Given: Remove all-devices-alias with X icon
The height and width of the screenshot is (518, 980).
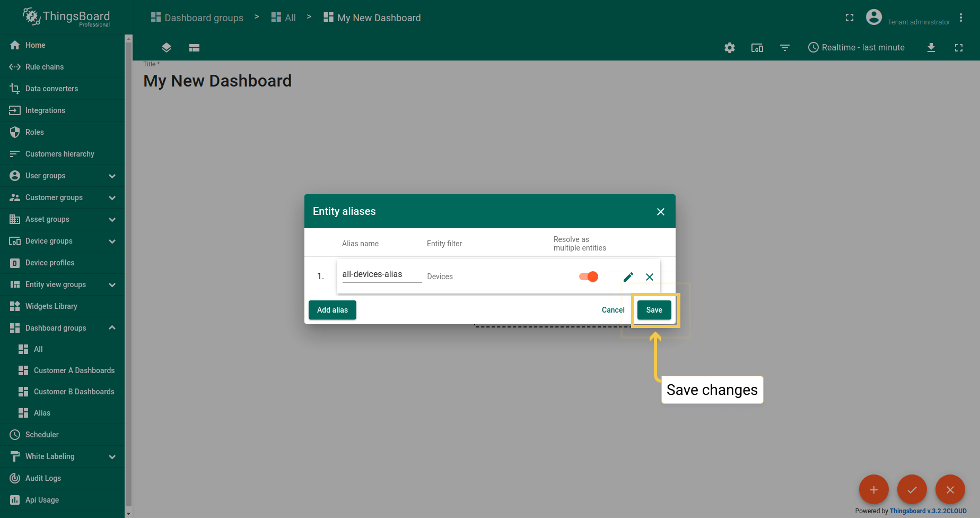Looking at the screenshot, I should 650,277.
